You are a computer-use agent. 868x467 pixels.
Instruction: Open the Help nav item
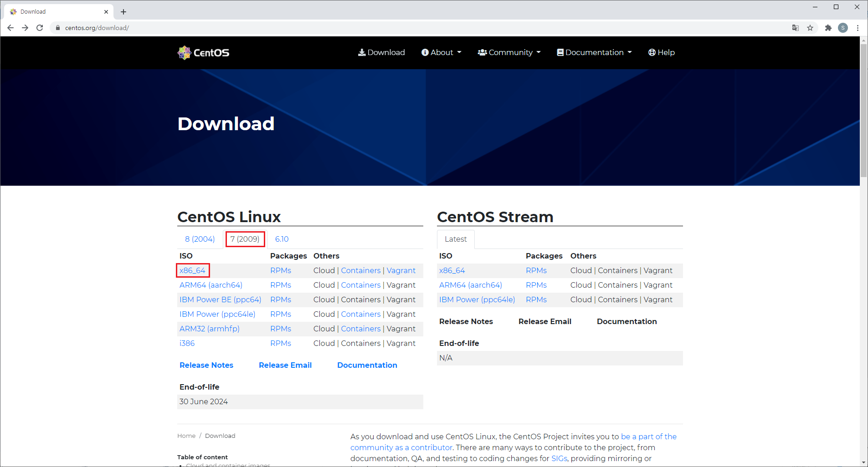point(662,52)
